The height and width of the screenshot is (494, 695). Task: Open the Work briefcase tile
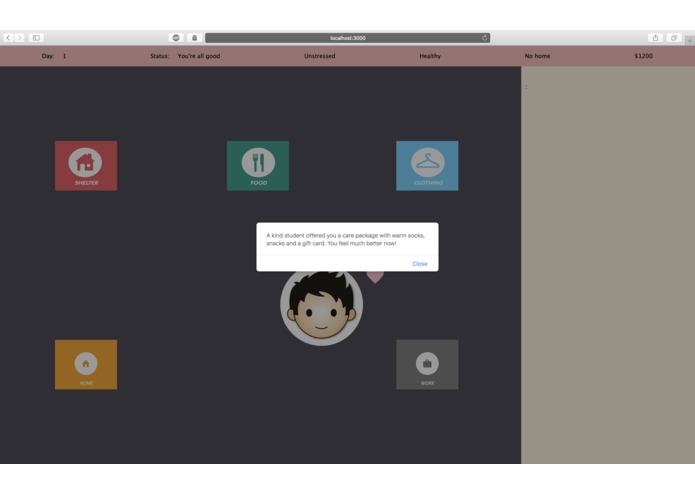(x=427, y=365)
